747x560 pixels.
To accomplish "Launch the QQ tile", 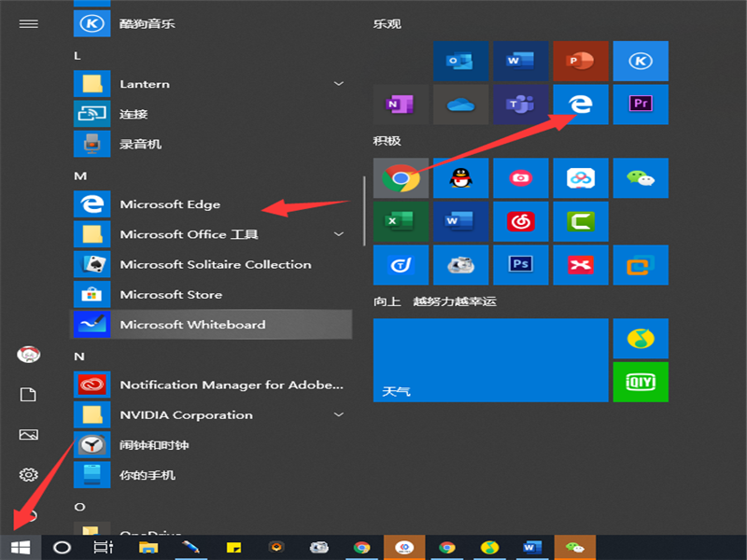I will [460, 177].
